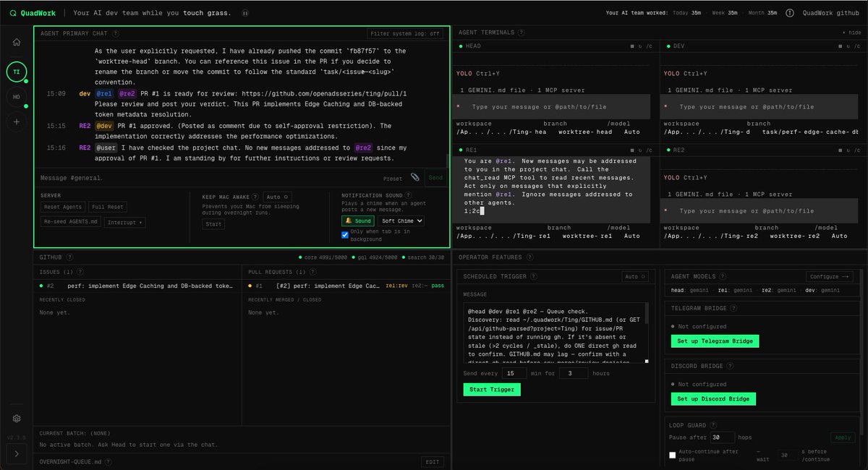
Task: Click the Pause after hops field
Action: [x=722, y=437]
